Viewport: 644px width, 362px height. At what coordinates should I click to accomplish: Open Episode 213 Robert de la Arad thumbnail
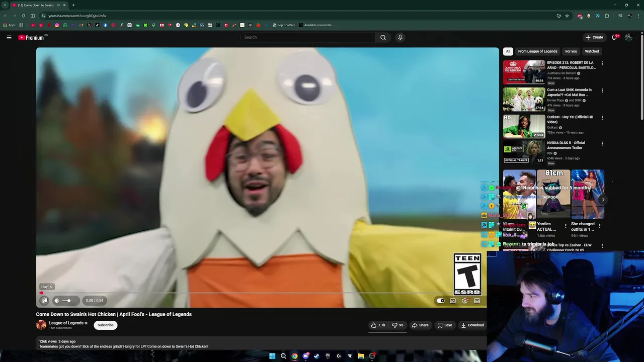[x=524, y=72]
